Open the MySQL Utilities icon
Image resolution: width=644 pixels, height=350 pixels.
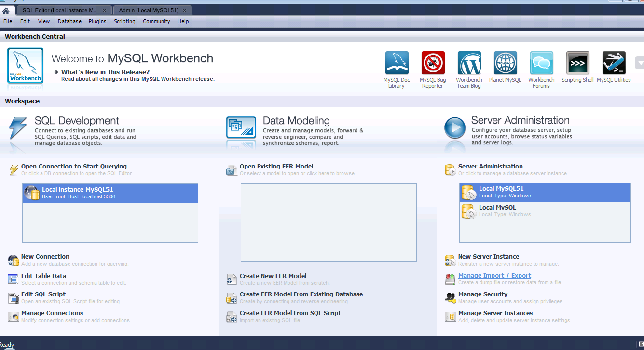[x=614, y=63]
